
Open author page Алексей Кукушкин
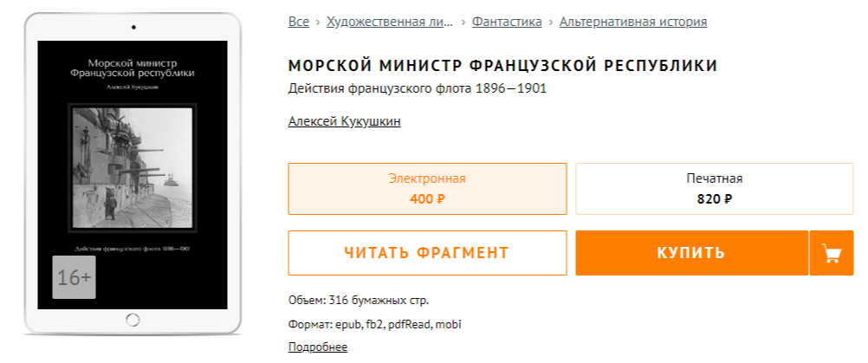pyautogui.click(x=344, y=121)
